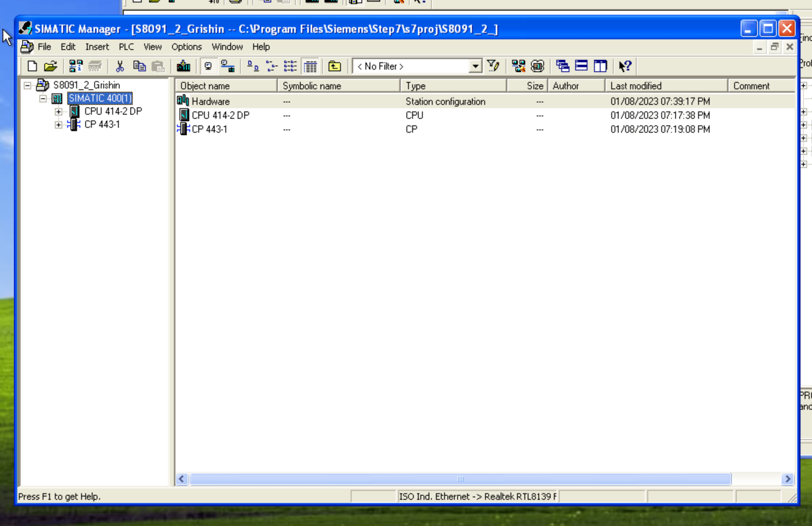Image resolution: width=812 pixels, height=526 pixels.
Task: Click horizontal scrollbar right arrow
Action: pyautogui.click(x=787, y=479)
